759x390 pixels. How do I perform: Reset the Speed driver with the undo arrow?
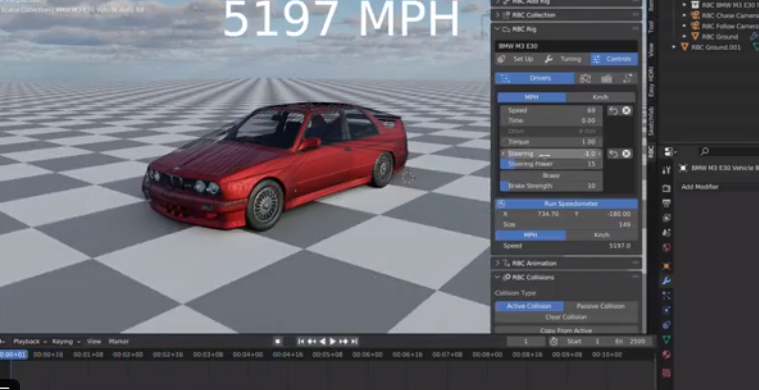[613, 111]
